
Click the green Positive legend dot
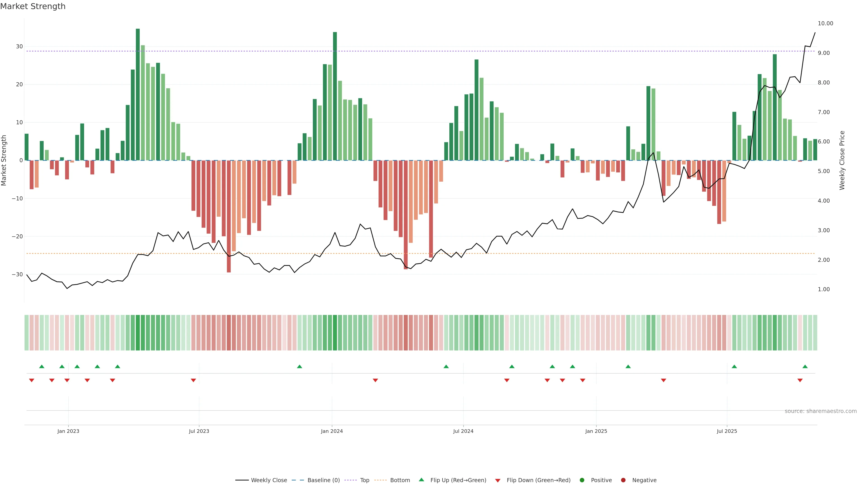[x=582, y=480]
